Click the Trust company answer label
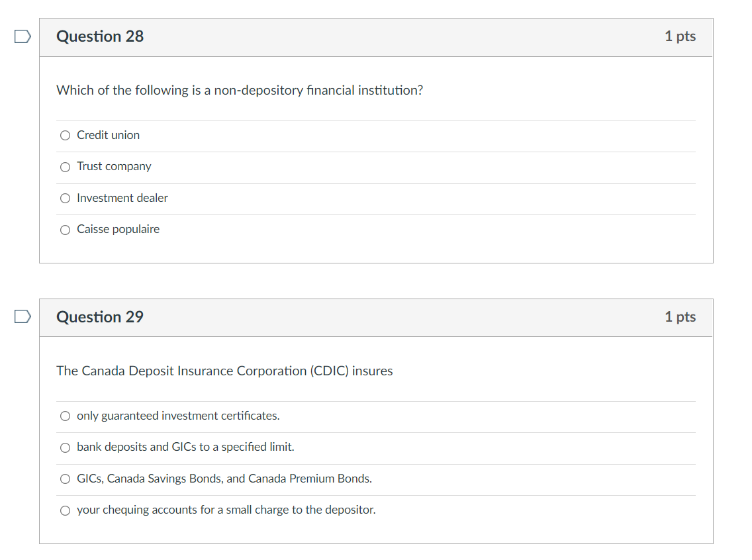Viewport: 752px width, 560px height. [114, 167]
